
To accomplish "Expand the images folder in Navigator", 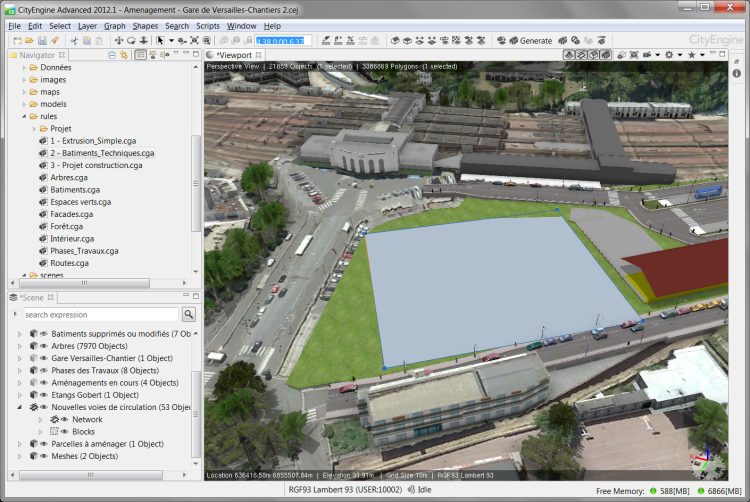I will pyautogui.click(x=24, y=80).
